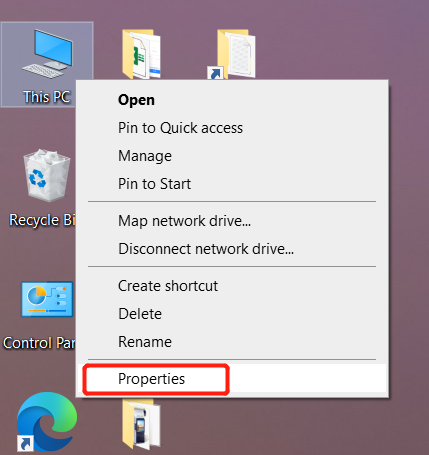Select the This PC computer icon
Viewport: 429px width, 455px height.
point(47,54)
